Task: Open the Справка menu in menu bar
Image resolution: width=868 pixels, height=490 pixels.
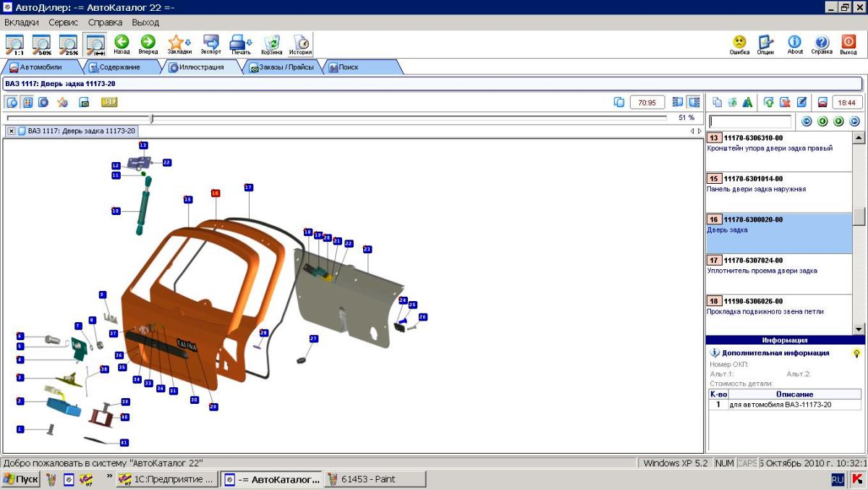Action: pyautogui.click(x=106, y=22)
